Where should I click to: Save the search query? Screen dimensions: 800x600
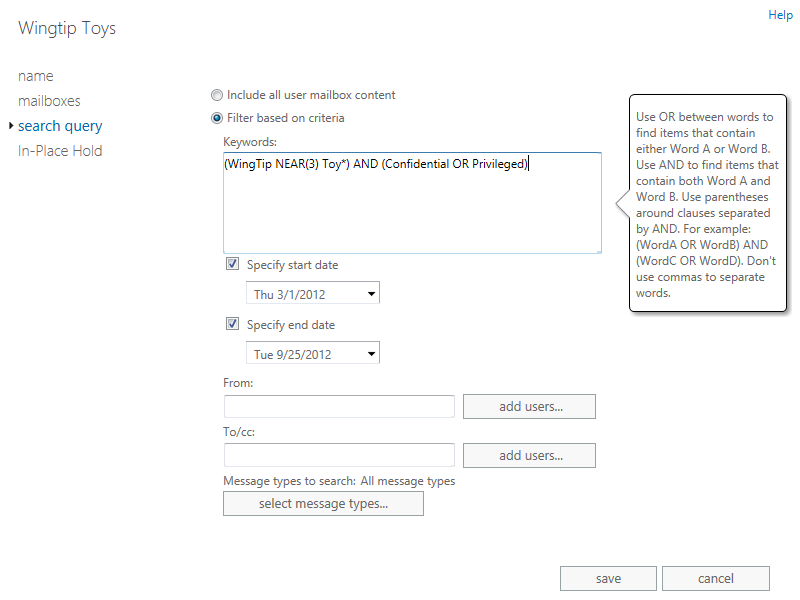click(608, 579)
